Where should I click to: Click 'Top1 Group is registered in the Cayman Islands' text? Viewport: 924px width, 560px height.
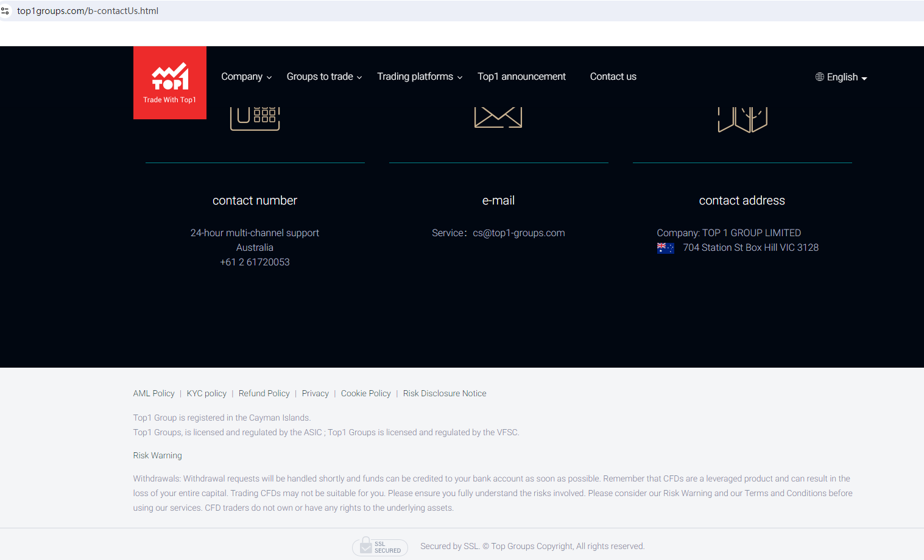[222, 418]
